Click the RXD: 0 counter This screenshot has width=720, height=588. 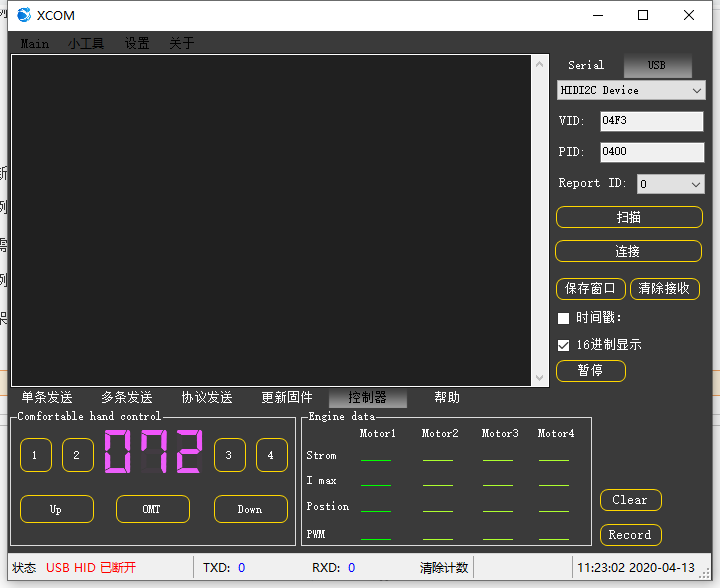point(334,568)
